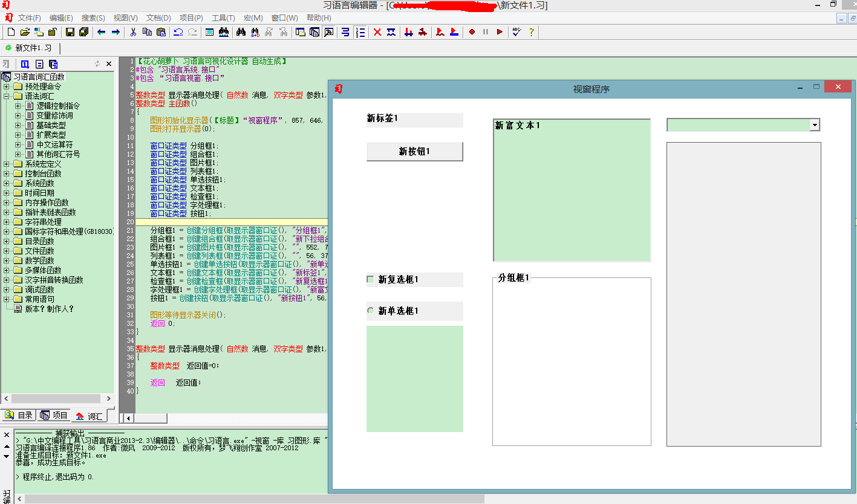
Task: Switch to the 目录 bottom tab
Action: point(19,415)
